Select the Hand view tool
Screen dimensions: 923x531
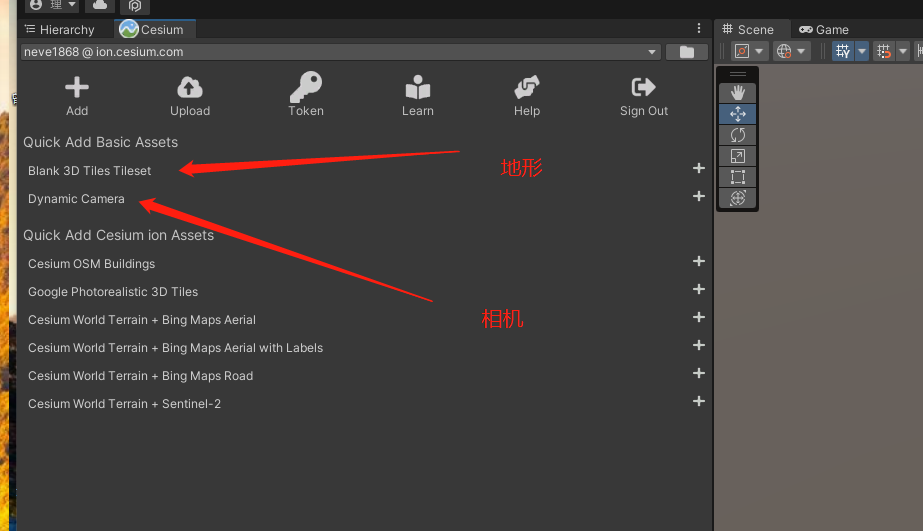pyautogui.click(x=738, y=92)
